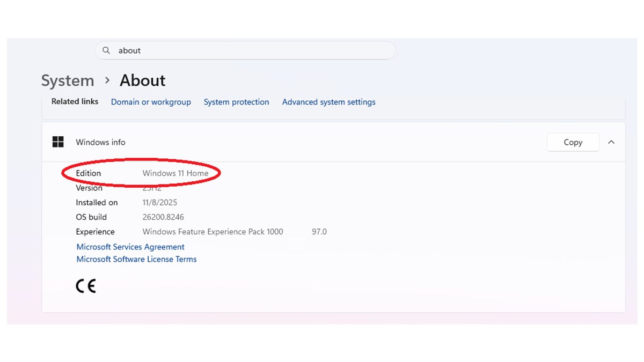Open Microsoft Software License Terms
This screenshot has width=644, height=362.
pyautogui.click(x=136, y=259)
